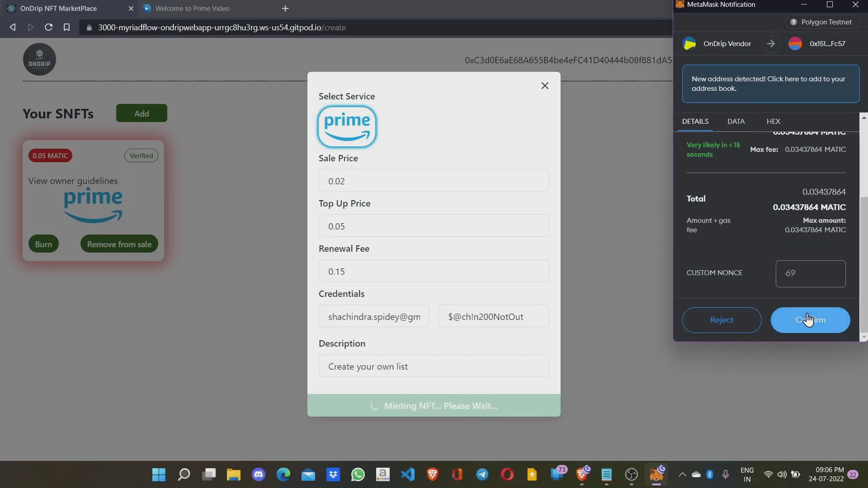Open OBS Studio from taskbar
The width and height of the screenshot is (868, 488).
click(632, 474)
